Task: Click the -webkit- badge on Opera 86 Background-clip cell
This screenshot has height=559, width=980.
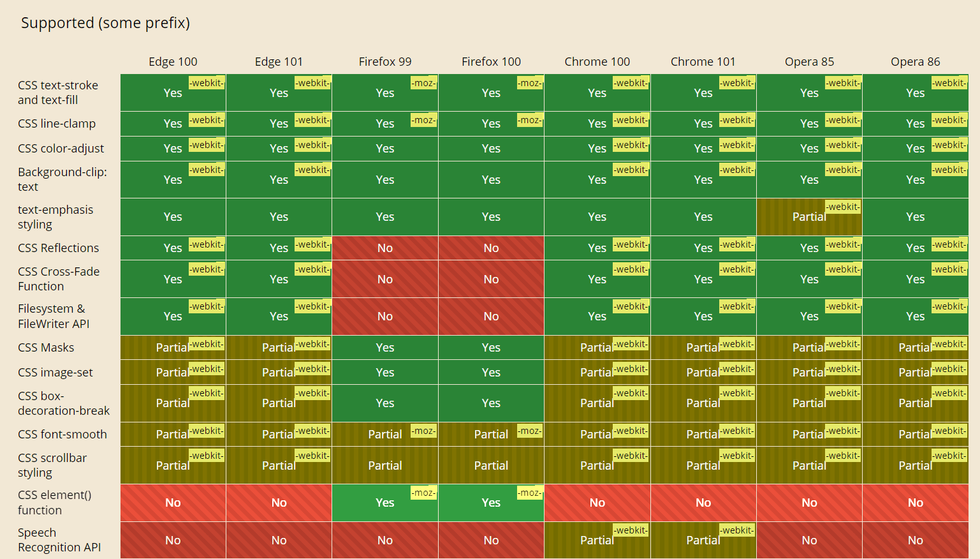Action: point(949,169)
